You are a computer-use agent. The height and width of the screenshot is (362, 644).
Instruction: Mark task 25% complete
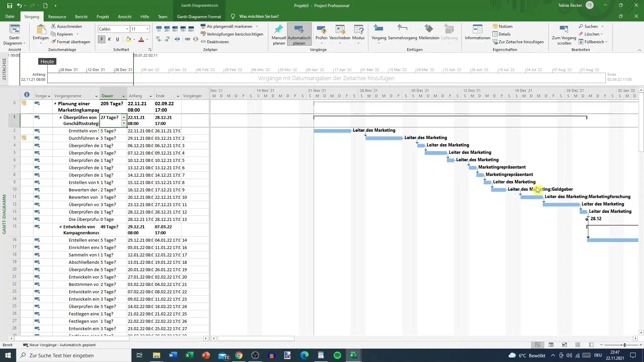pyautogui.click(x=167, y=29)
